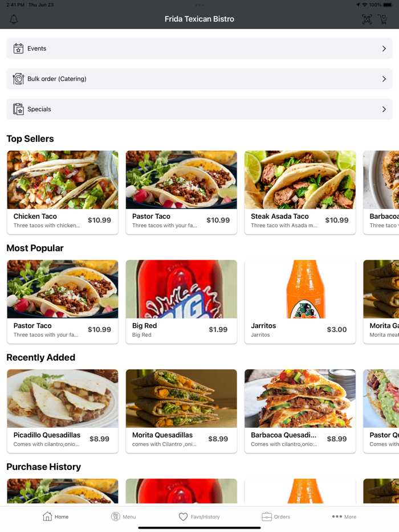Switch to the Menu tab
The image size is (399, 532).
[x=123, y=517]
